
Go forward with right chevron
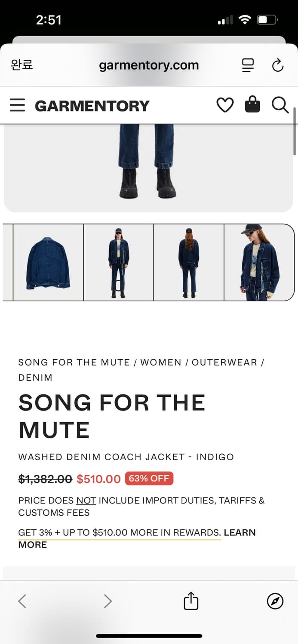tap(108, 601)
